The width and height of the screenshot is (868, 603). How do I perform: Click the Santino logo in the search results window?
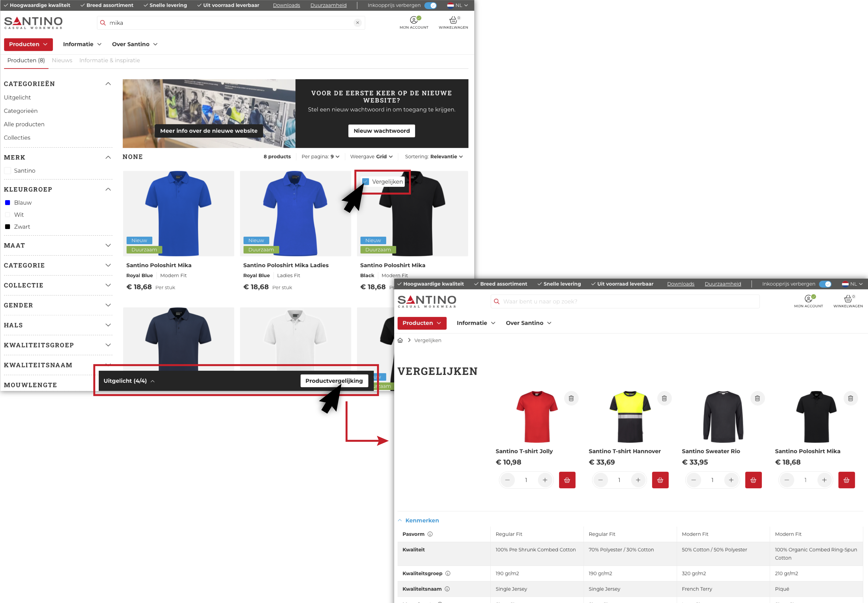pos(33,23)
